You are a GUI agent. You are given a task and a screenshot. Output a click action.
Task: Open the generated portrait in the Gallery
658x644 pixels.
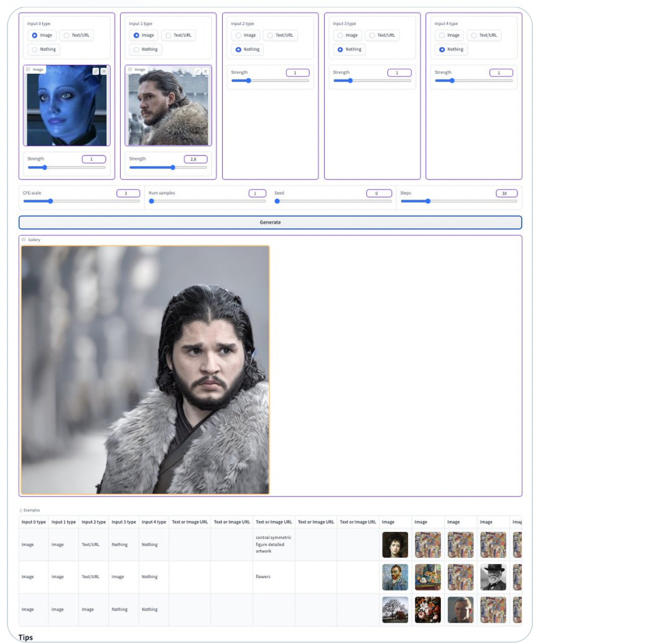point(145,370)
